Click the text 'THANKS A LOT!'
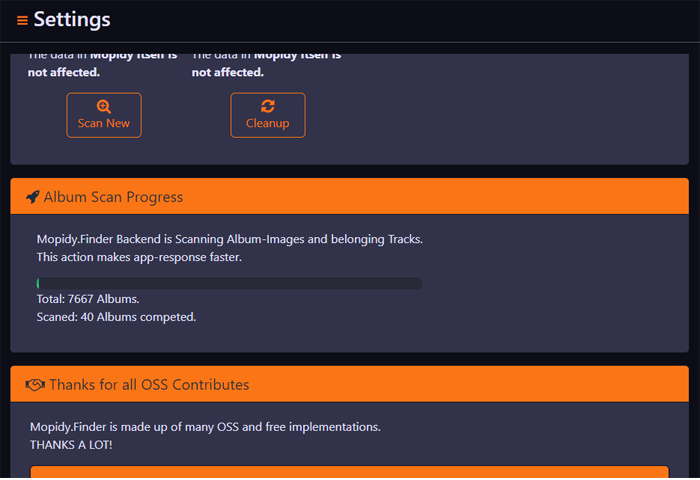Viewport: 700px width, 480px height. tap(71, 445)
